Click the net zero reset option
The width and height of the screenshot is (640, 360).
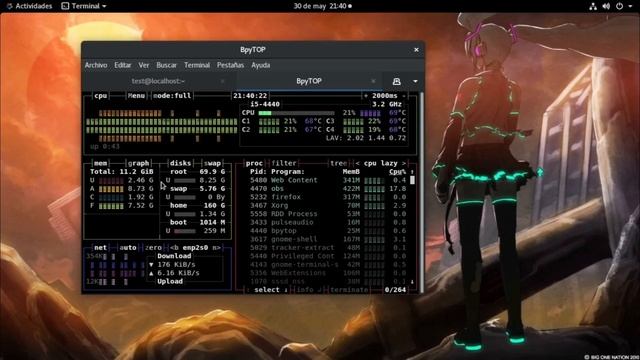tap(153, 247)
